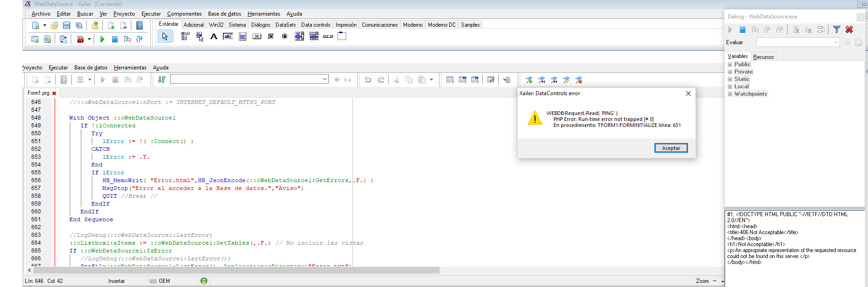Close the DataControls error dialog
The height and width of the screenshot is (287, 868).
(688, 93)
